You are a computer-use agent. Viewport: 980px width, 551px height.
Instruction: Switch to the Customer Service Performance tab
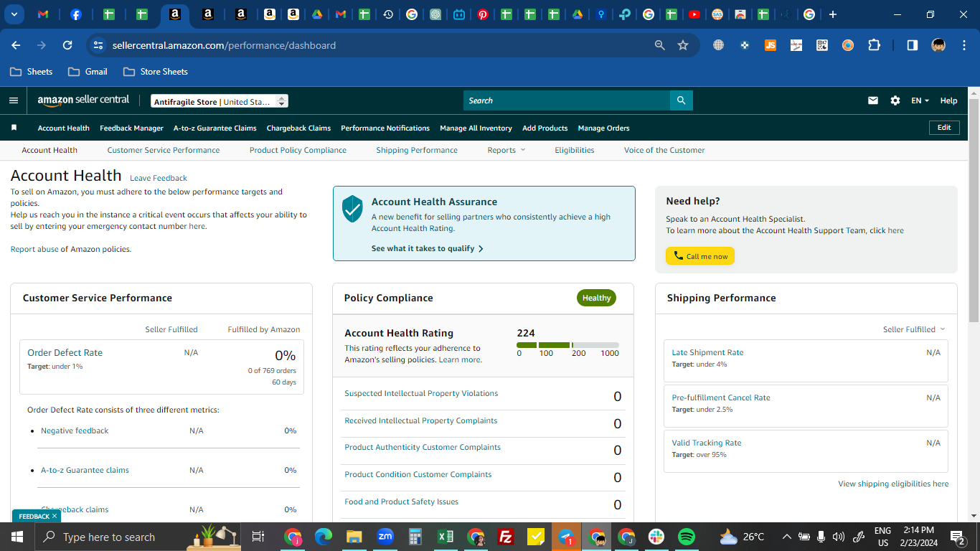pyautogui.click(x=164, y=150)
